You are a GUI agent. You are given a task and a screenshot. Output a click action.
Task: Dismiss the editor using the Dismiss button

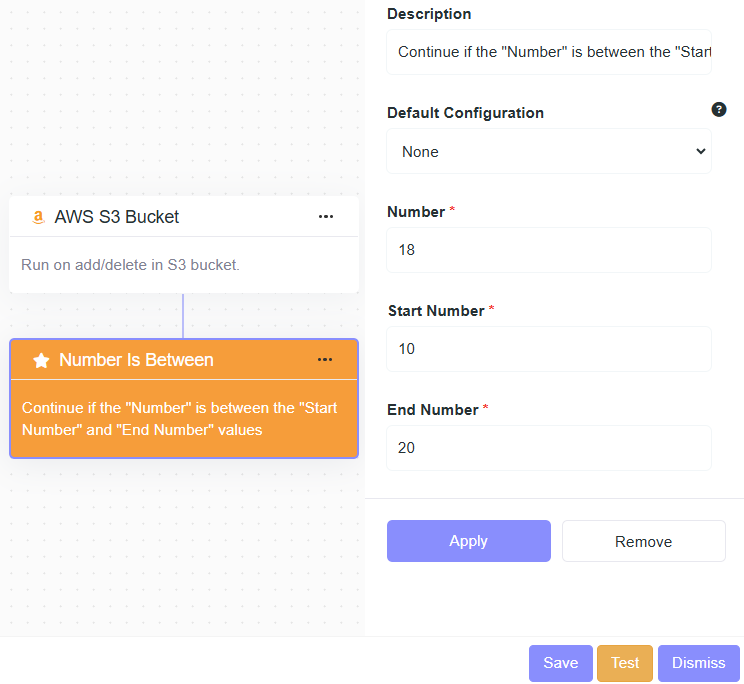pos(698,663)
